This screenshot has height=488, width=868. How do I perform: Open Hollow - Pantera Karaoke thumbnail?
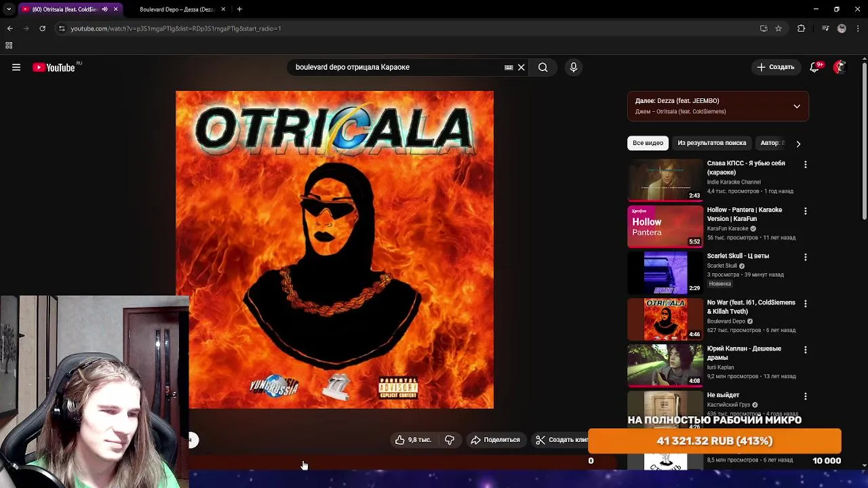(x=665, y=226)
